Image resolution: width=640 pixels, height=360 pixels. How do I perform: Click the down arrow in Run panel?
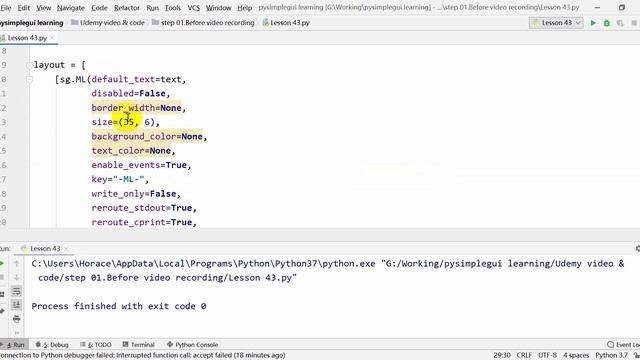(x=16, y=278)
